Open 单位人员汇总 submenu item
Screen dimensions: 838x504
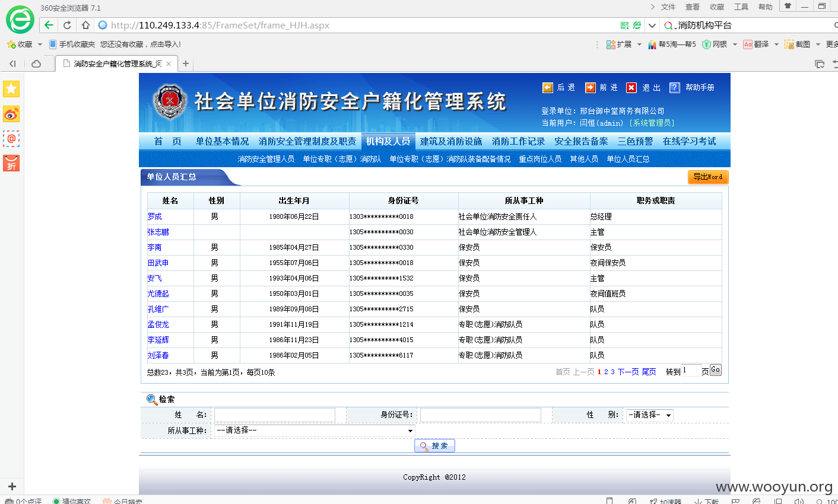628,159
